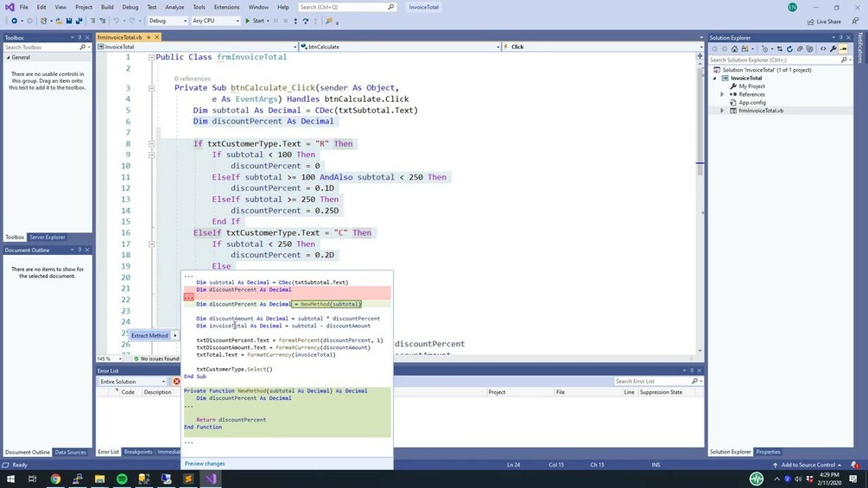
Task: Click Sync with Active Document icon
Action: point(779,48)
